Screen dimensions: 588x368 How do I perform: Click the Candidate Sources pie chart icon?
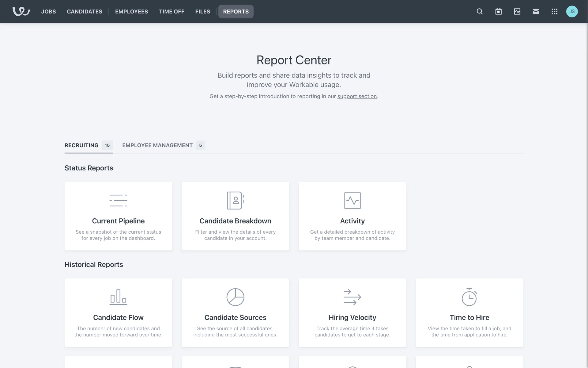[235, 297]
